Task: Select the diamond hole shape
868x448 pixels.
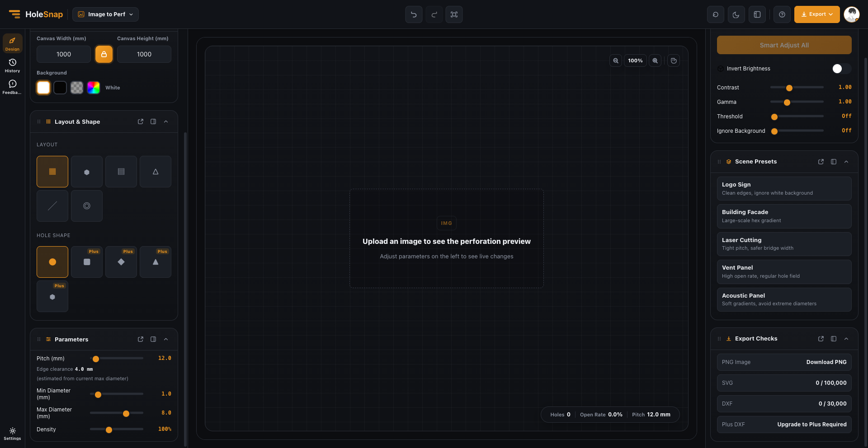Action: pos(121,262)
